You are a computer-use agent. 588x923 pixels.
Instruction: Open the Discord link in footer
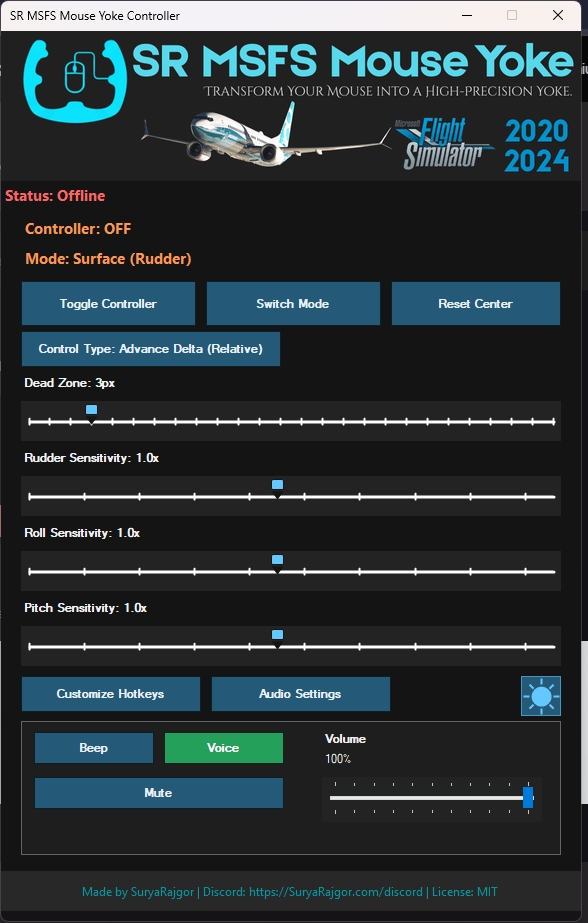click(x=336, y=892)
